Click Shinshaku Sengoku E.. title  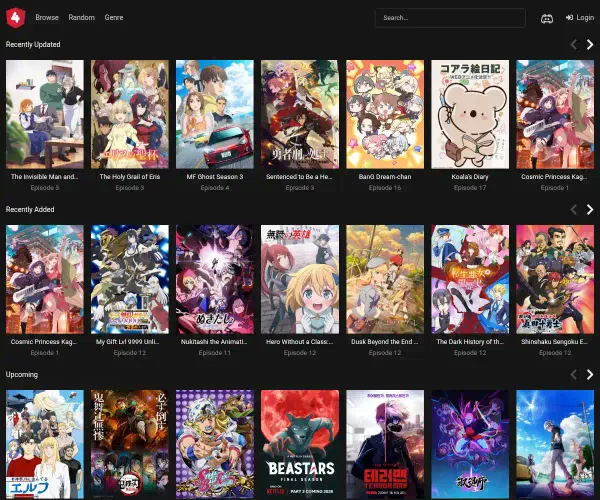pyautogui.click(x=555, y=342)
